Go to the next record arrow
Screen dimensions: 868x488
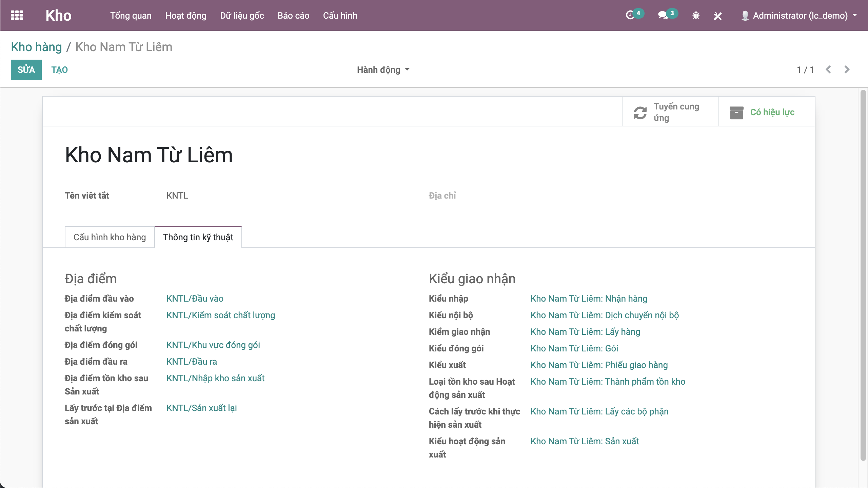847,69
